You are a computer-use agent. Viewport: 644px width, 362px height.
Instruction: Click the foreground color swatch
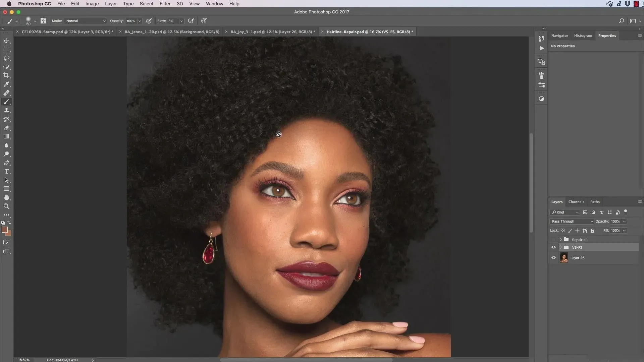click(x=4, y=230)
